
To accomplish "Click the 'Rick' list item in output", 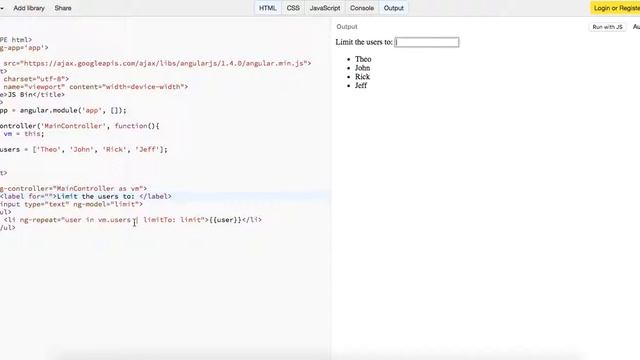I will click(x=362, y=77).
